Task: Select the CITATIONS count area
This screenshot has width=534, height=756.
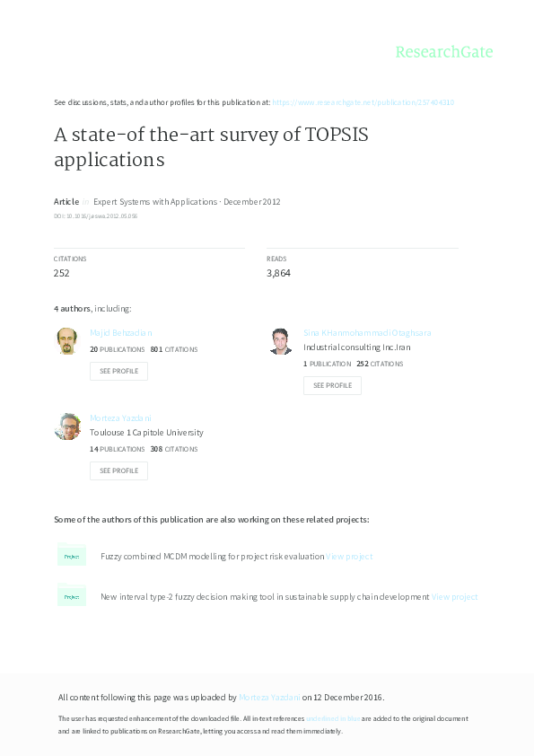Action: 63,266
